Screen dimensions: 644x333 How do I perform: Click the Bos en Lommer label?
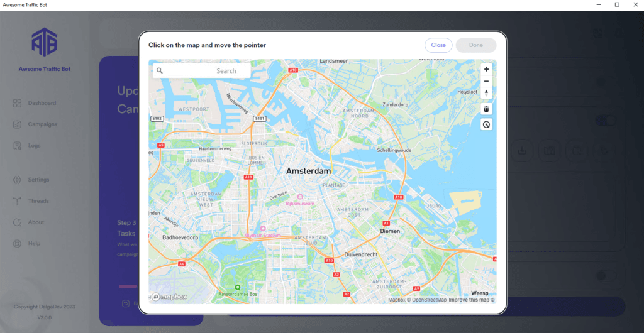[257, 160]
